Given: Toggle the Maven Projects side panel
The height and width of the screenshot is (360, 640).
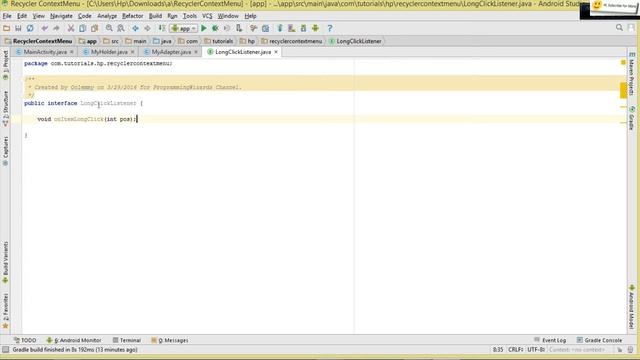Looking at the screenshot, I should [x=631, y=73].
